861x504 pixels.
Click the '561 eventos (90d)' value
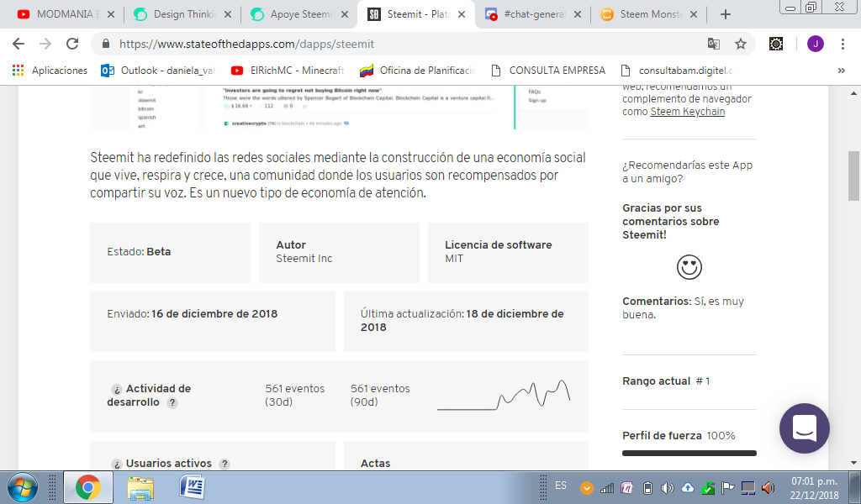tap(380, 395)
